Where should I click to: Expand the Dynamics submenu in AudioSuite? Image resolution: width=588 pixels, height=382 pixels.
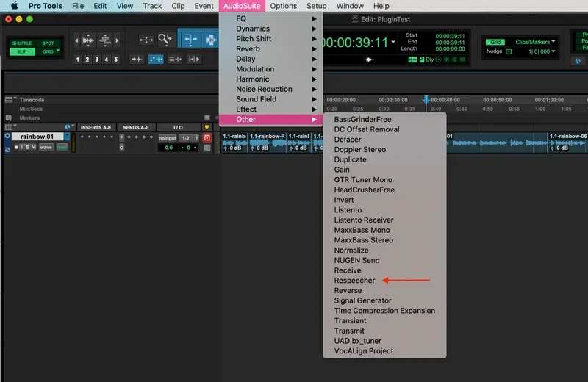(x=270, y=29)
